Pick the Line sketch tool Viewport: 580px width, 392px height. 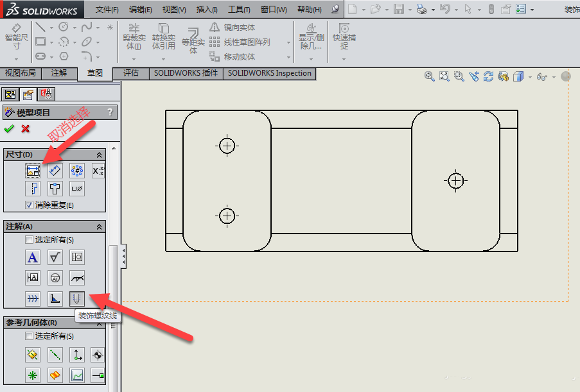[40, 27]
